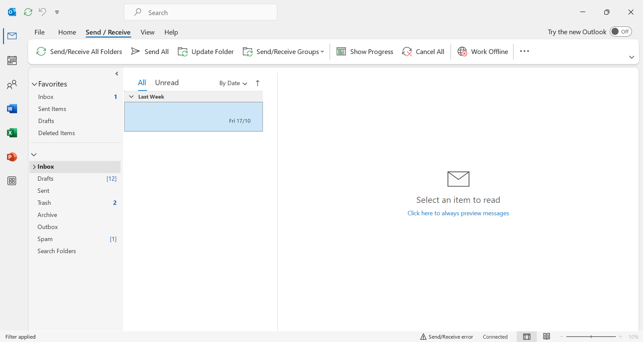Collapse the folder pane arrow
Screen dimensions: 644x342
[x=117, y=74]
